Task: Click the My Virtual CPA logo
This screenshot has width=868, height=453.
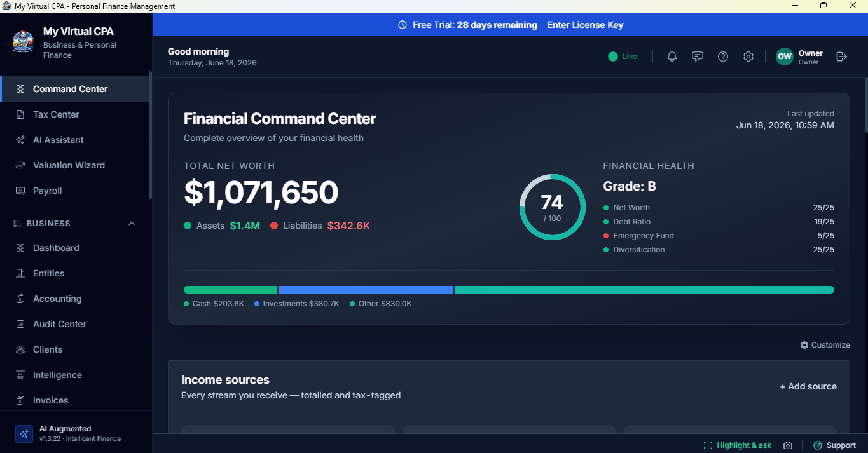Action: pyautogui.click(x=23, y=41)
